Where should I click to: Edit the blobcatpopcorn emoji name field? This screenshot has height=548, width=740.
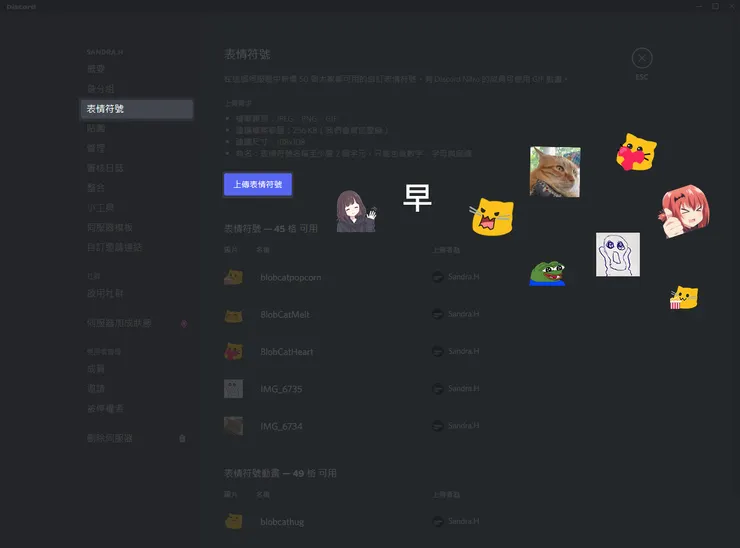click(291, 278)
